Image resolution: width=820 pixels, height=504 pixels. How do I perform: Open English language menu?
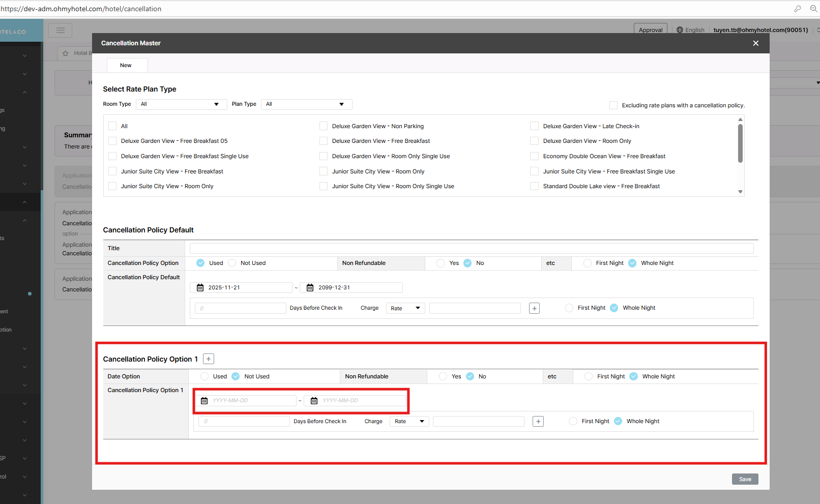click(690, 30)
